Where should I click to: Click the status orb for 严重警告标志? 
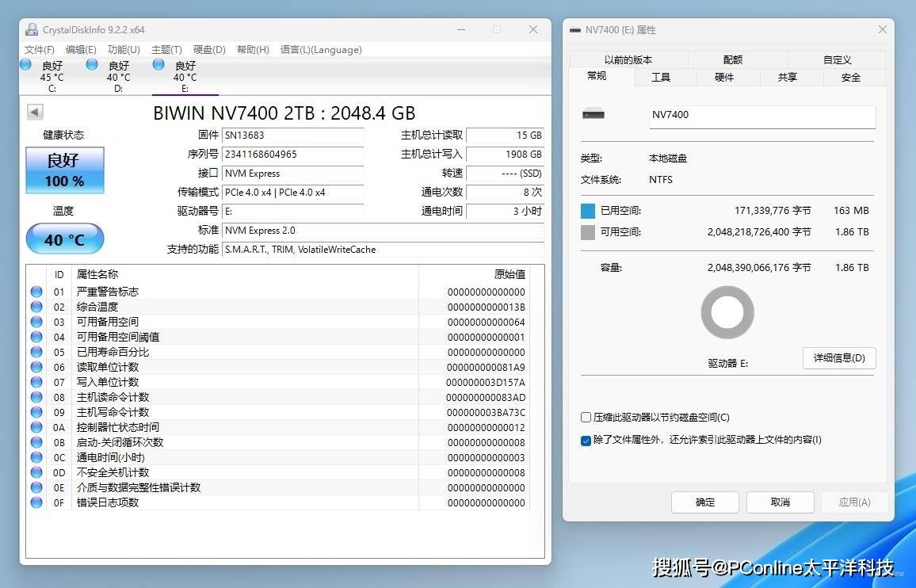click(x=36, y=292)
